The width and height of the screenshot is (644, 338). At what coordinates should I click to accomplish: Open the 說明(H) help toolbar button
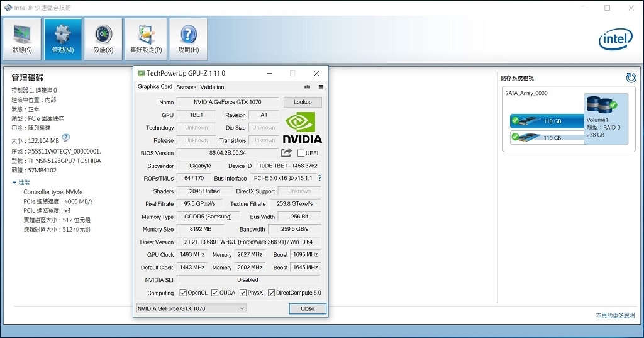189,39
